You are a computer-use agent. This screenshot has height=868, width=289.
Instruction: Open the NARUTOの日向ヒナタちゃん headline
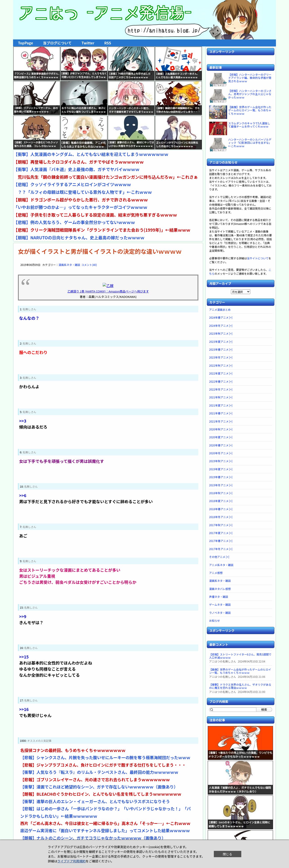tap(79, 238)
